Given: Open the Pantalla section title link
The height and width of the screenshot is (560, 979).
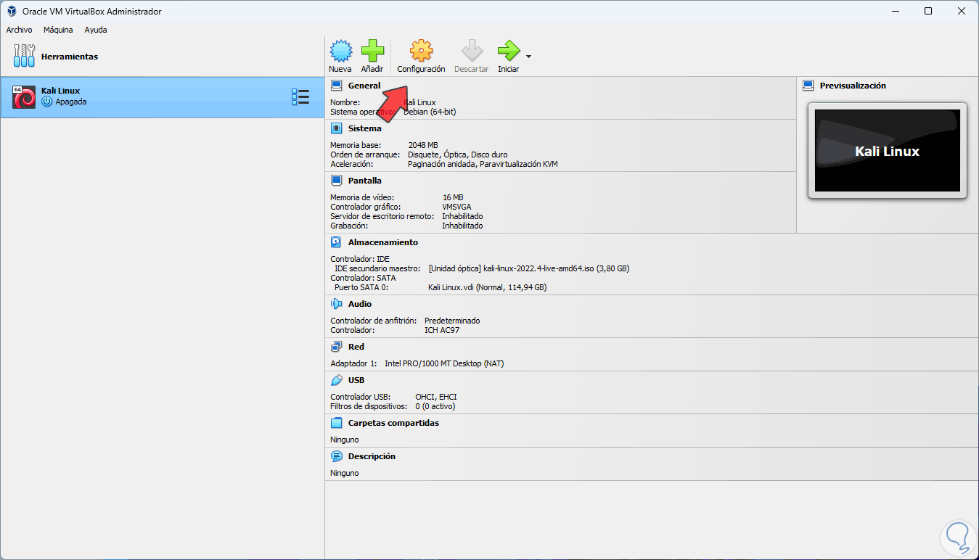Looking at the screenshot, I should [365, 181].
